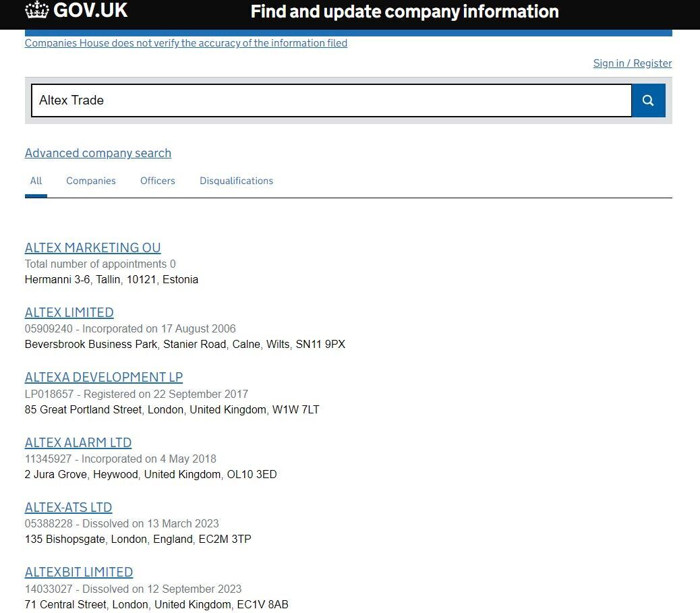700x613 pixels.
Task: Click the GOV.UK crown logo
Action: (37, 10)
